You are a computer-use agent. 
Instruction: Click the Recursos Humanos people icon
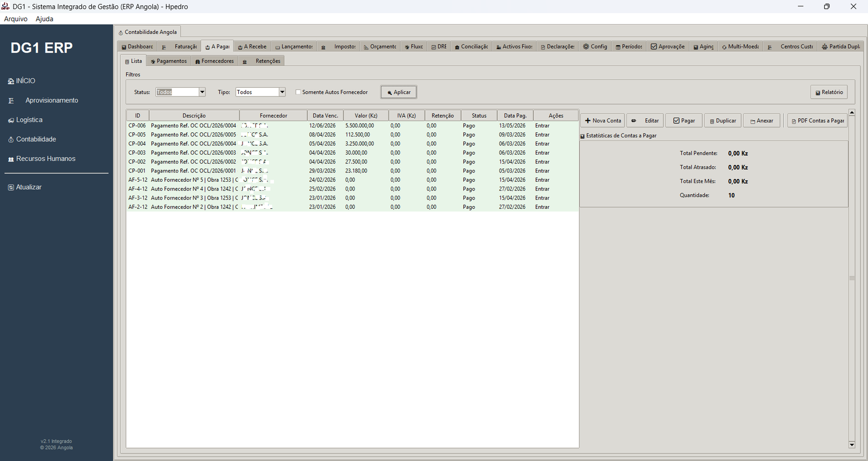[11, 159]
